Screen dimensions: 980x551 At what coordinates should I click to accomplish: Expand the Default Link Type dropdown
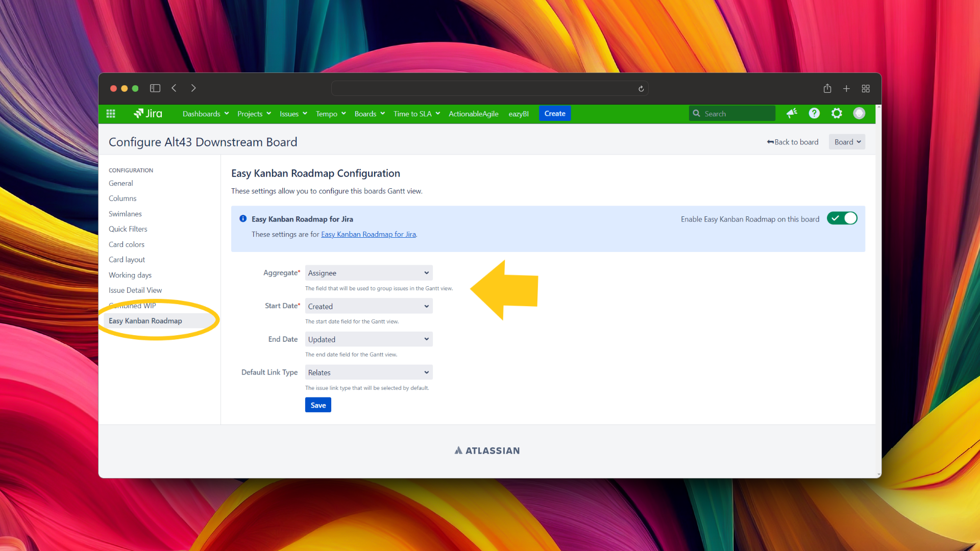tap(369, 372)
